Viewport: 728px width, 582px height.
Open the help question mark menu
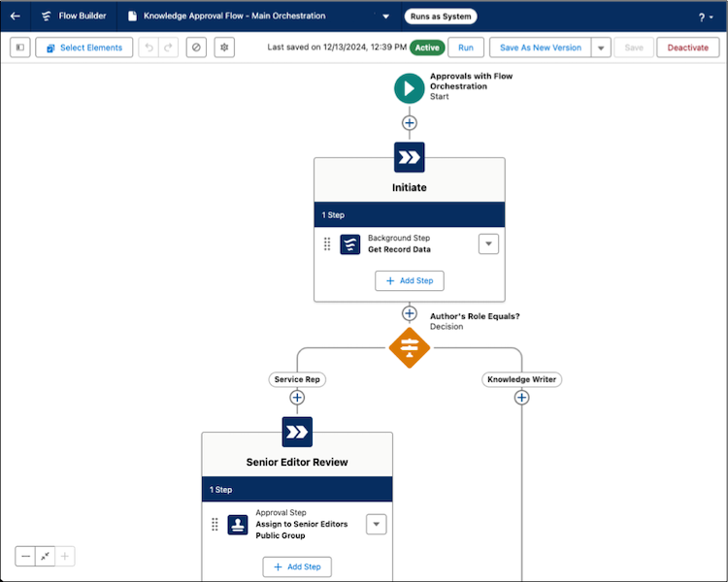[x=705, y=17]
